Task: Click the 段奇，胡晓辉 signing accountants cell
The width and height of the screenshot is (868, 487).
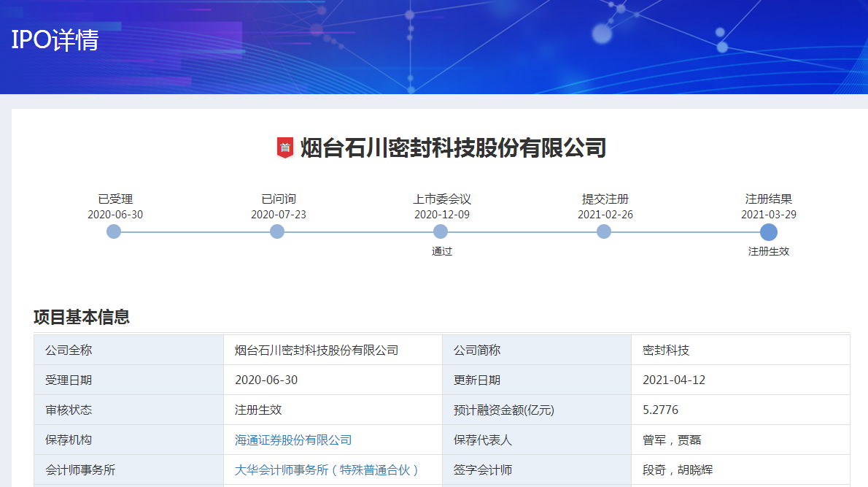Action: (676, 470)
